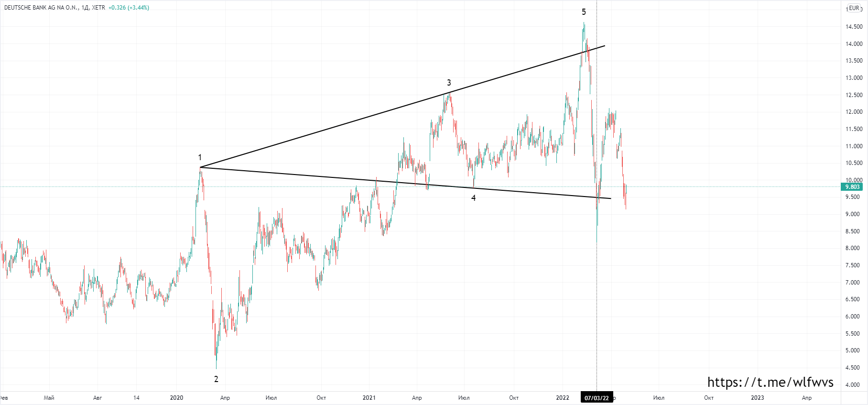Open the EUR currency selector
The image size is (868, 405).
pyautogui.click(x=854, y=8)
